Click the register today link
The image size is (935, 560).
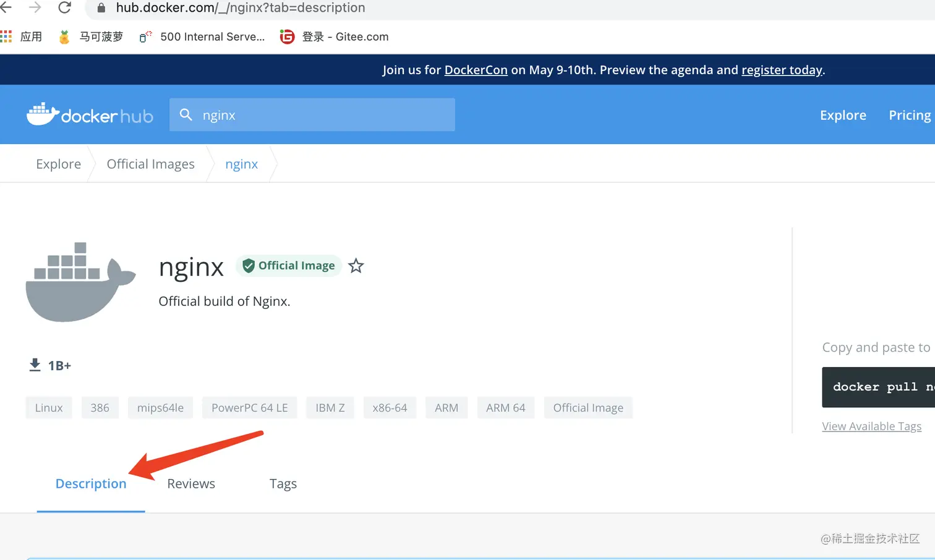click(x=782, y=70)
